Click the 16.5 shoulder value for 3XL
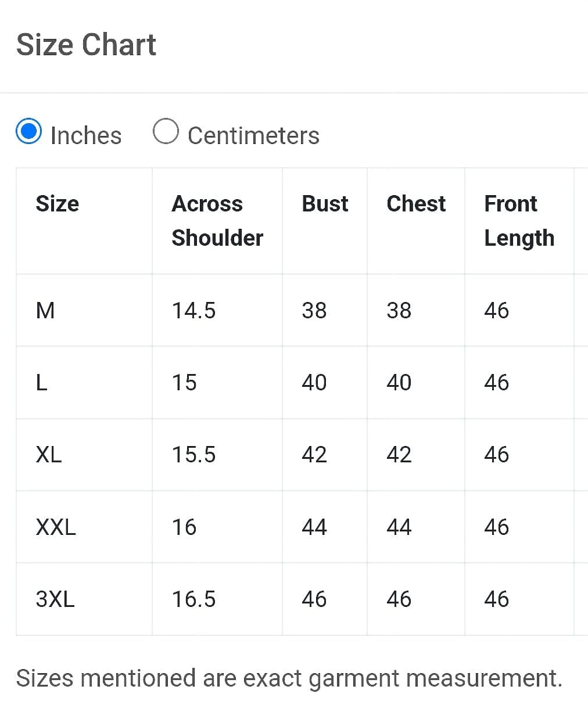588x719 pixels. [x=193, y=599]
